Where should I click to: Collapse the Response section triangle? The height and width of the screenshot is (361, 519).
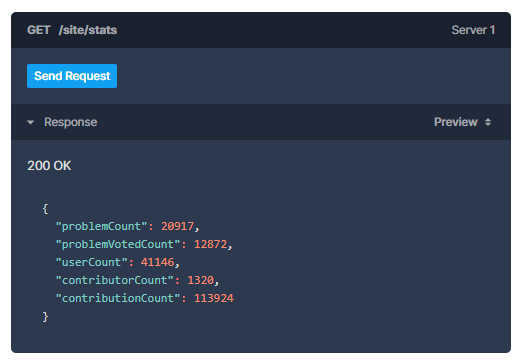pyautogui.click(x=31, y=122)
